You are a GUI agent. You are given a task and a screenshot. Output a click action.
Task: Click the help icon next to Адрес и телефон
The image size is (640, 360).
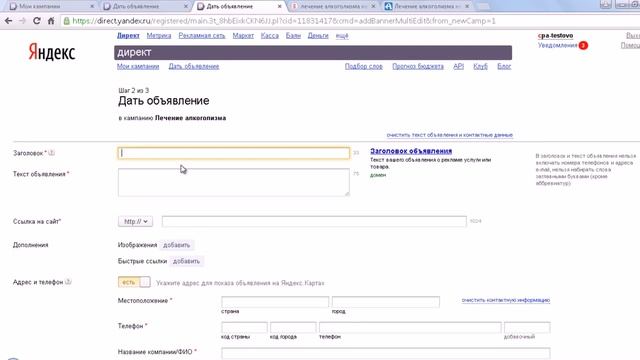point(68,282)
